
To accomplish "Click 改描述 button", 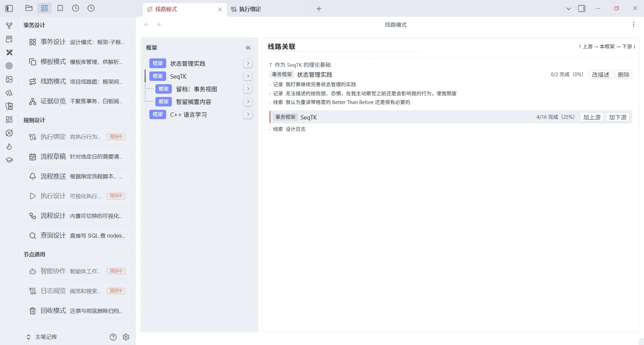I will (x=601, y=75).
